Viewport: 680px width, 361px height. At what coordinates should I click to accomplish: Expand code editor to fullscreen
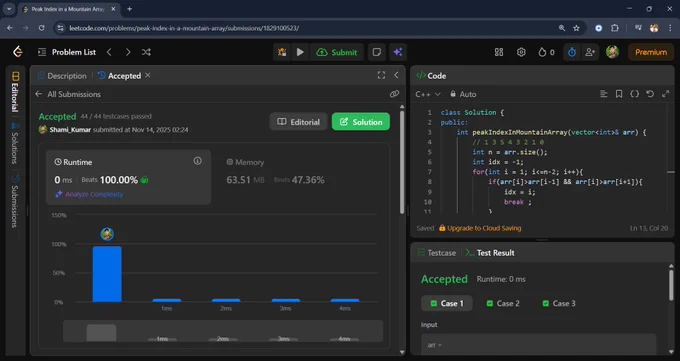click(665, 94)
